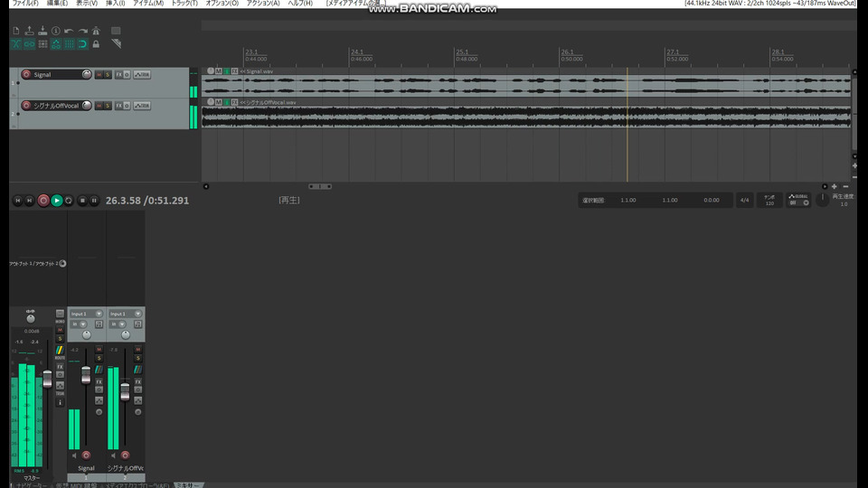Viewport: 868px width, 488px height.
Task: Toggle the Metronome icon
Action: (x=96, y=31)
